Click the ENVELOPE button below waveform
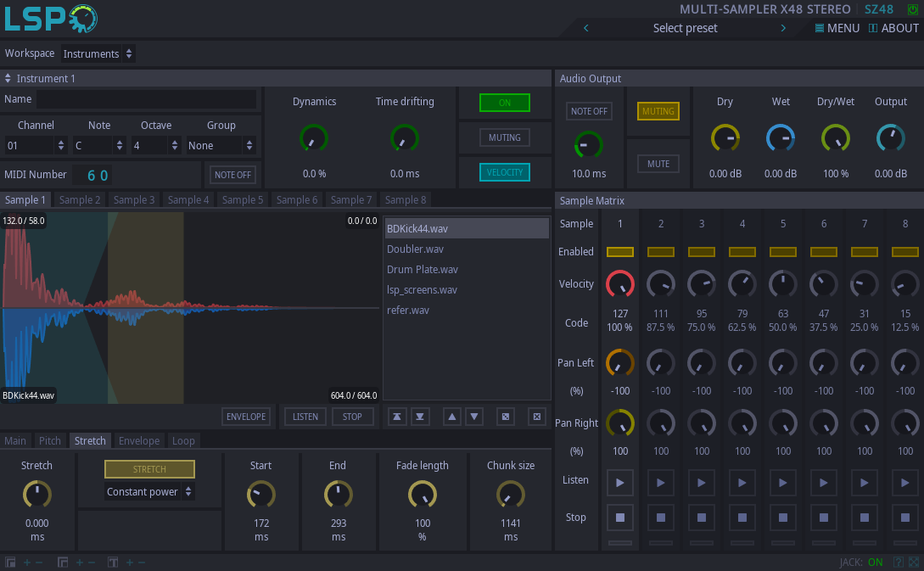 click(246, 417)
